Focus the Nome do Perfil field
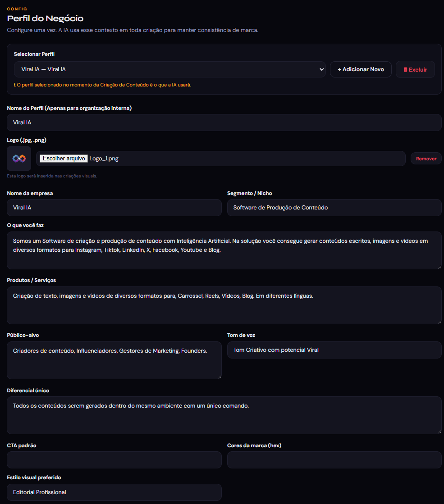444x504 pixels. coord(224,123)
